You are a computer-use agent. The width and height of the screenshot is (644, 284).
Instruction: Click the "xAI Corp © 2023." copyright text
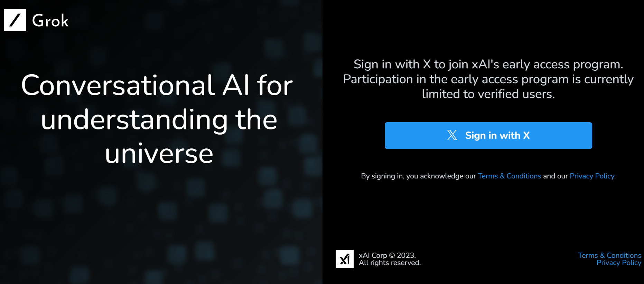(x=387, y=255)
